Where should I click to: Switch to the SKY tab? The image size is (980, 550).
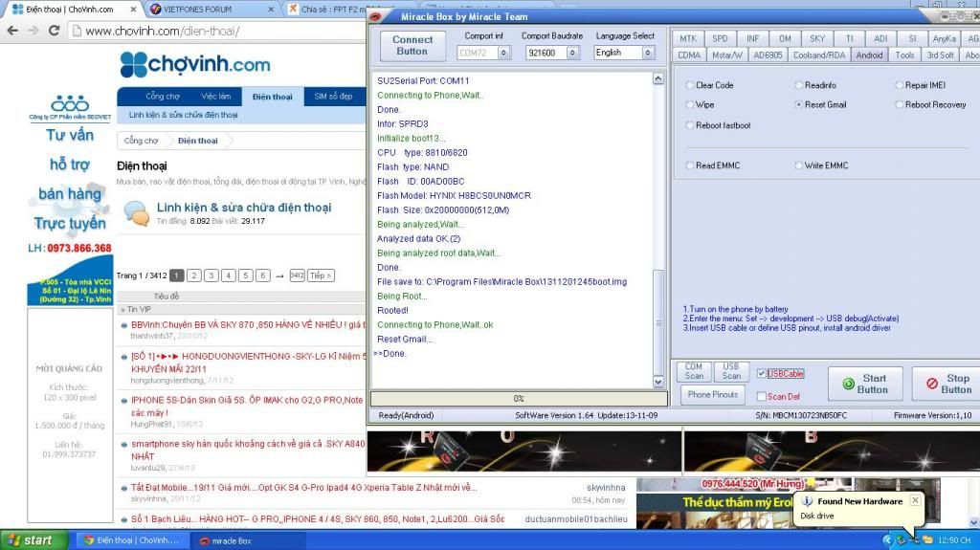817,39
